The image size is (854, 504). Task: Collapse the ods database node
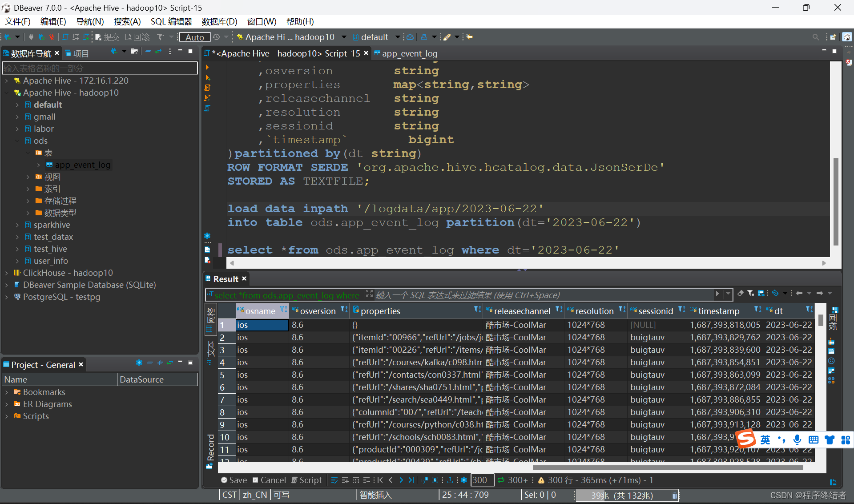[17, 141]
